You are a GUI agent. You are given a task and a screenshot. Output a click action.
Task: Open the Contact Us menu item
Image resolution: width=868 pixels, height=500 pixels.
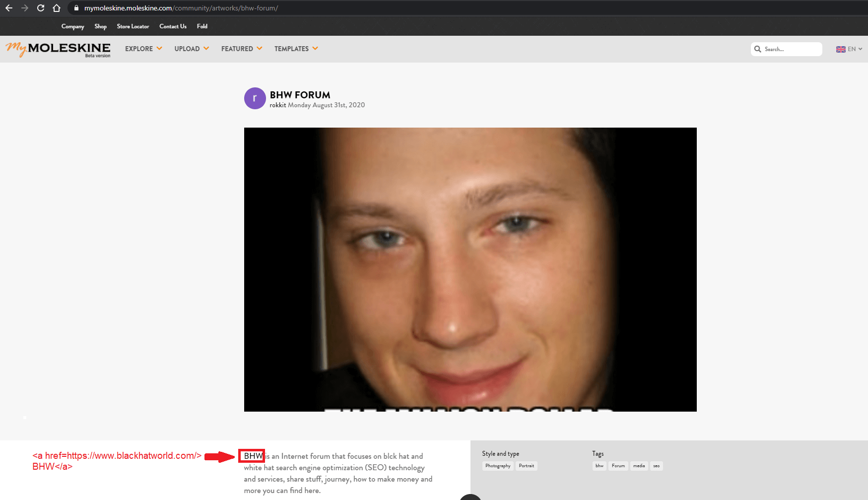[173, 26]
